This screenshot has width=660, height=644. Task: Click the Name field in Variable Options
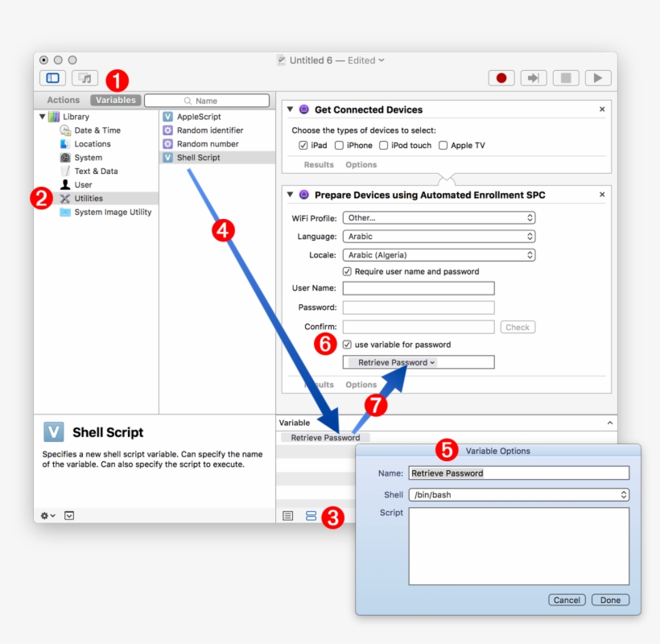coord(518,473)
